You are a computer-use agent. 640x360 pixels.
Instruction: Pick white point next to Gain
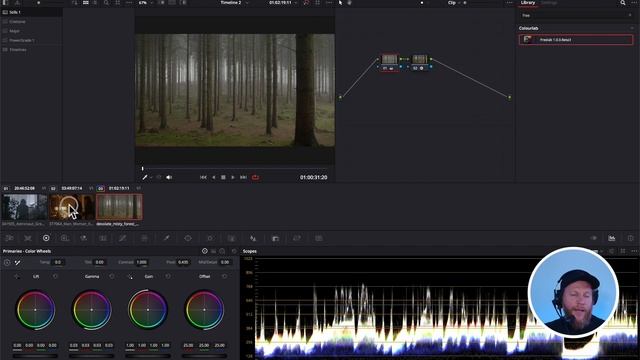130,277
